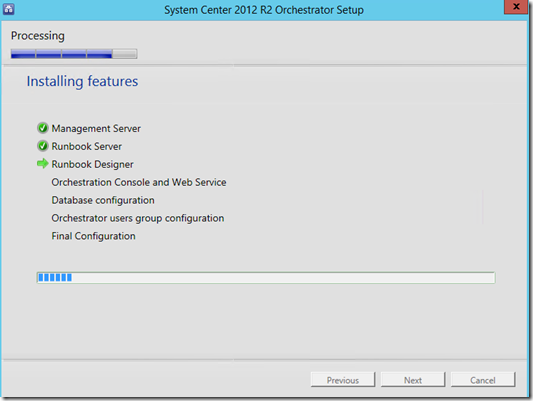Select the Management Server text
The image size is (533, 401).
coord(96,128)
